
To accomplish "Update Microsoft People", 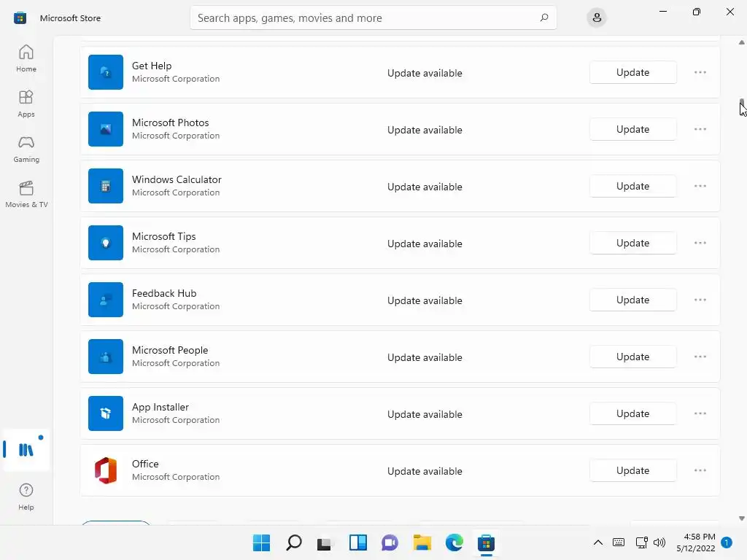I will 632,357.
